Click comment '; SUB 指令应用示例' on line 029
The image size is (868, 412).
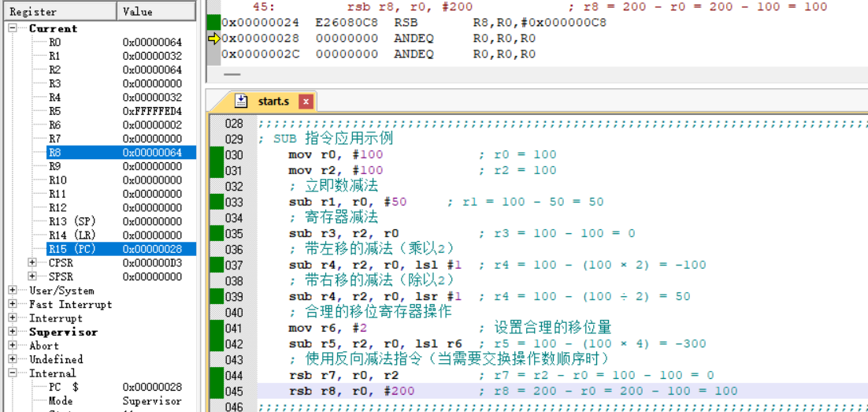[x=325, y=139]
